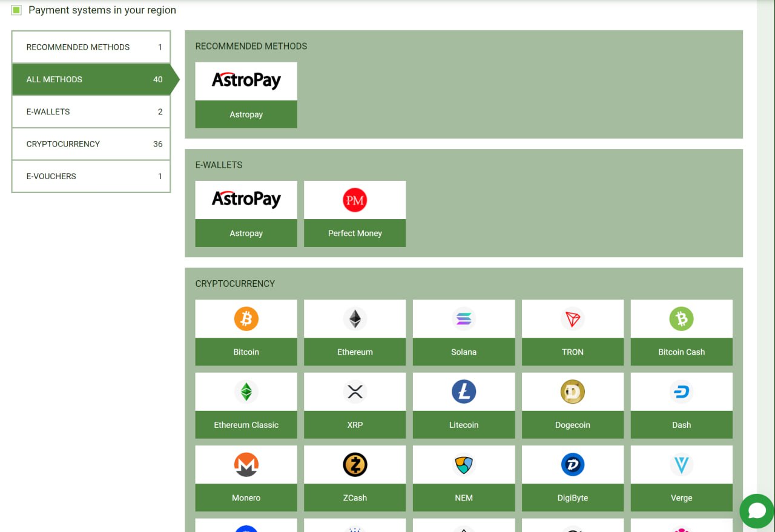The image size is (775, 532).
Task: Open the live chat bubble
Action: coord(757,511)
